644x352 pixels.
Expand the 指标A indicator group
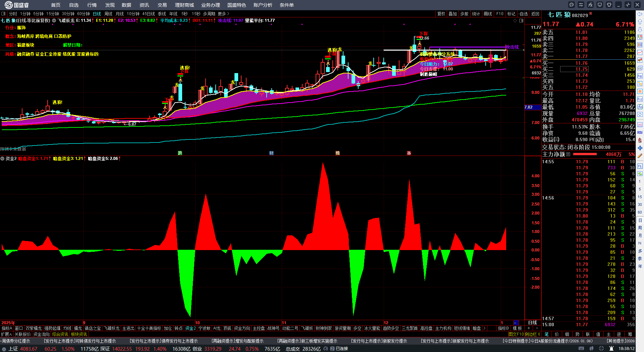click(7, 328)
